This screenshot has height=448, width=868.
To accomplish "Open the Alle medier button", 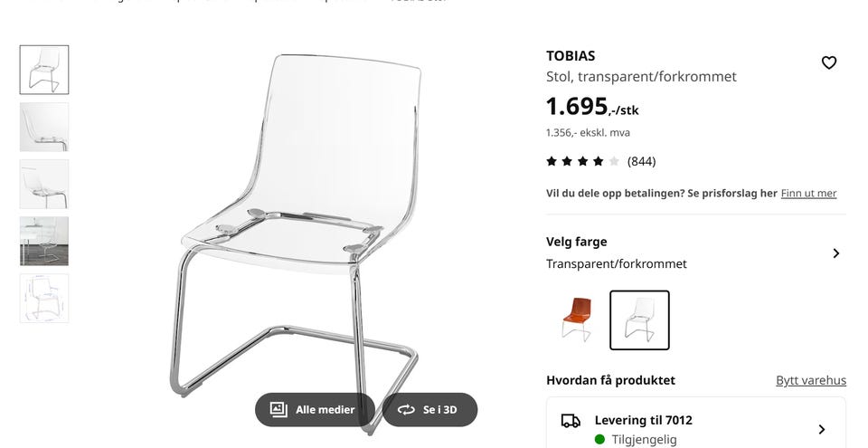I will click(x=315, y=410).
